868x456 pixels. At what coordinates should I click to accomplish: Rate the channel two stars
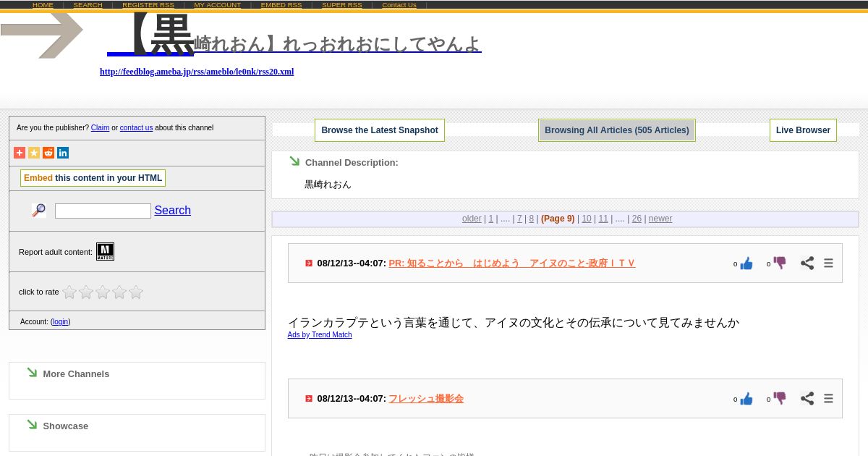(86, 292)
